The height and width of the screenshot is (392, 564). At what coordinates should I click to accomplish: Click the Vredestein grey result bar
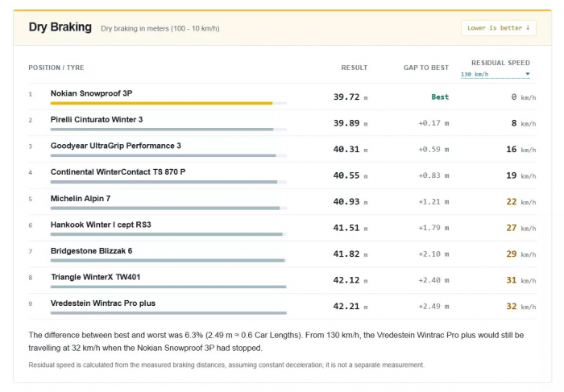(168, 313)
